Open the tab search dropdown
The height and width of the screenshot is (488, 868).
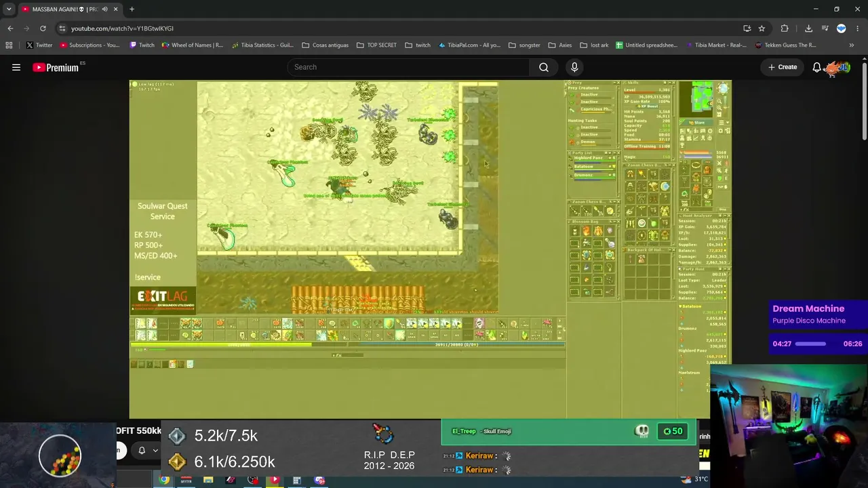click(9, 9)
